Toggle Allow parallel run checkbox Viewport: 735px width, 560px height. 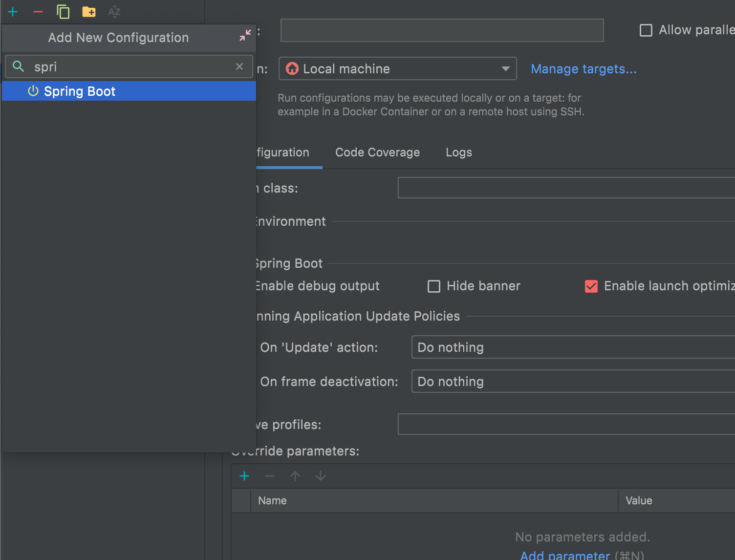(646, 30)
